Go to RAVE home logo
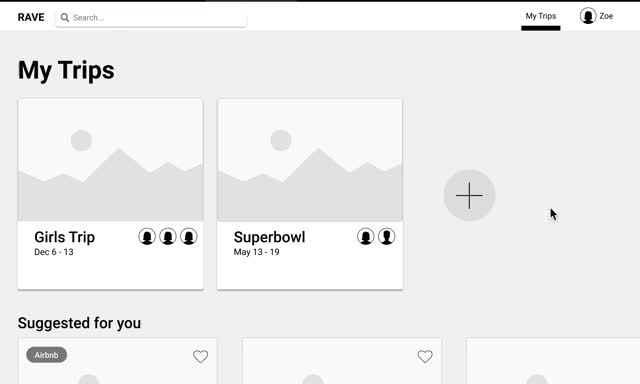The height and width of the screenshot is (384, 640). [x=31, y=17]
